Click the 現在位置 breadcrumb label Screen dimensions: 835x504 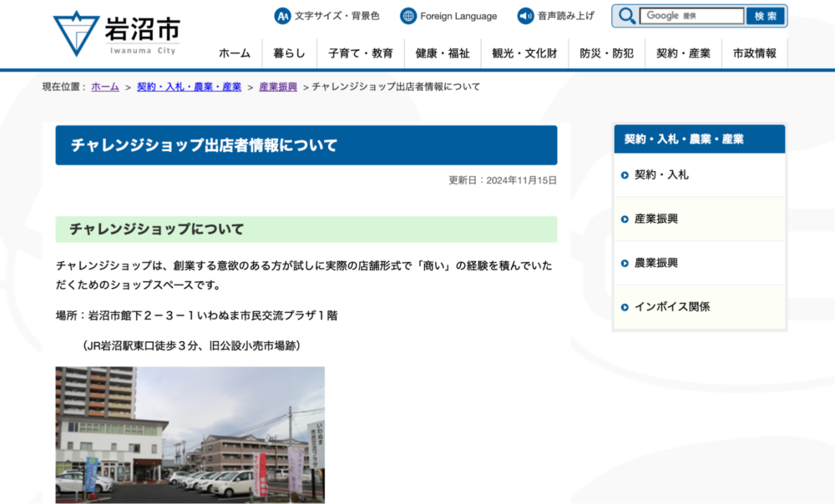[x=64, y=87]
